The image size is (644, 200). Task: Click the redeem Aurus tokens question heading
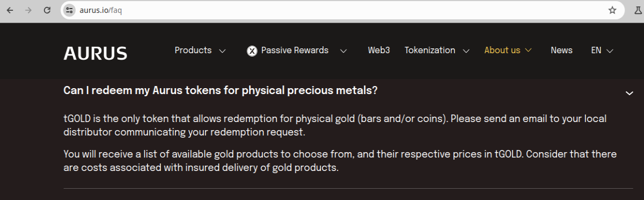[x=221, y=91]
